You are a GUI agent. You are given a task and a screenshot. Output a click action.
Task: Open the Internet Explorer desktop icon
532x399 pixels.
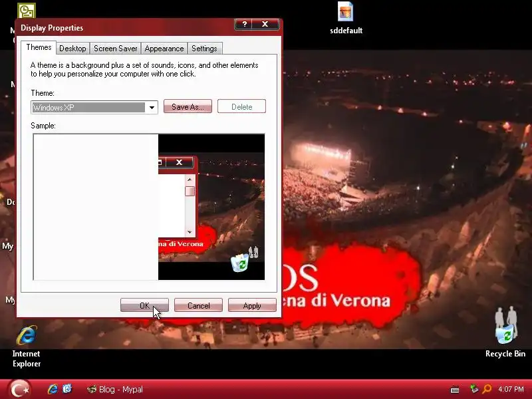pos(27,346)
